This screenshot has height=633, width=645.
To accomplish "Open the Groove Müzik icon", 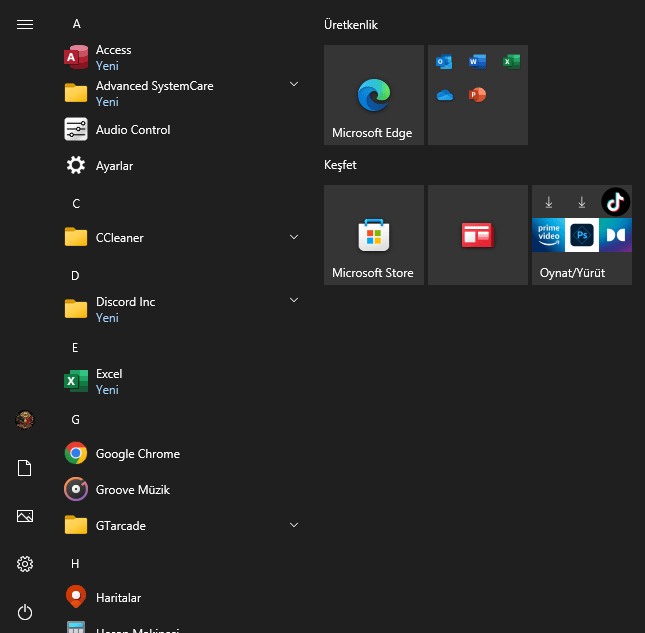I will pyautogui.click(x=76, y=489).
